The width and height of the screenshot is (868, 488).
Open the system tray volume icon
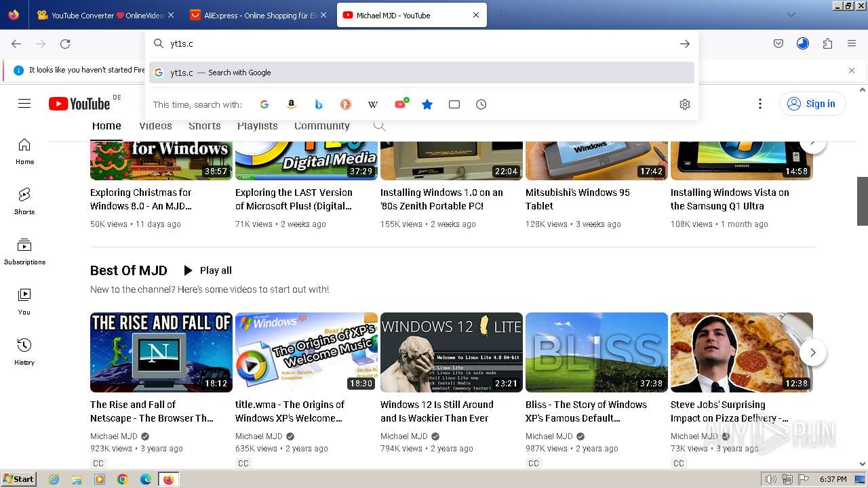pos(770,479)
